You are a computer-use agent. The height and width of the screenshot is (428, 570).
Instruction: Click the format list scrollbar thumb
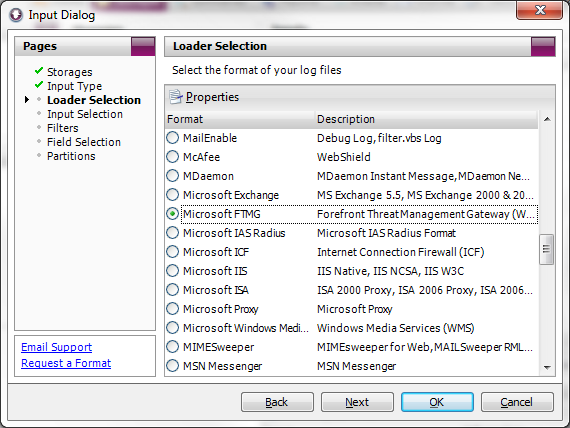click(x=546, y=249)
